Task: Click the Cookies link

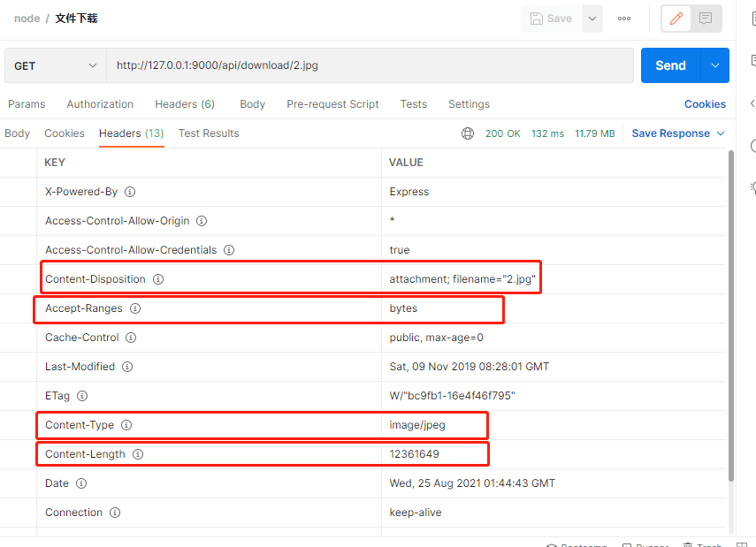Action: coord(705,104)
